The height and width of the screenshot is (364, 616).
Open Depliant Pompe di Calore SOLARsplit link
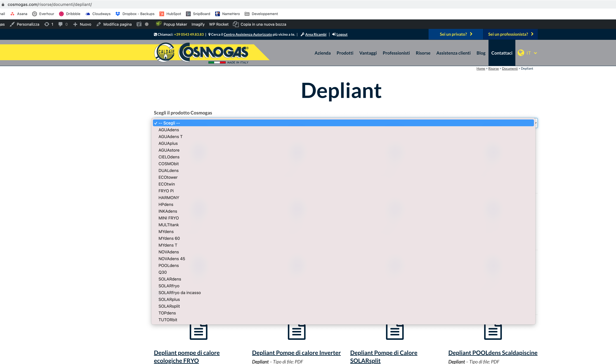[x=384, y=357]
